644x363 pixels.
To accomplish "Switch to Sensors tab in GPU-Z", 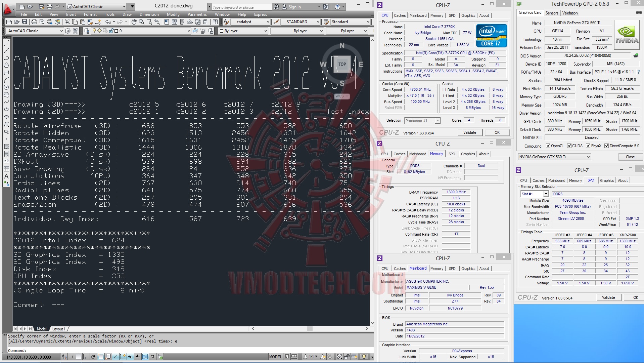I will tap(552, 13).
